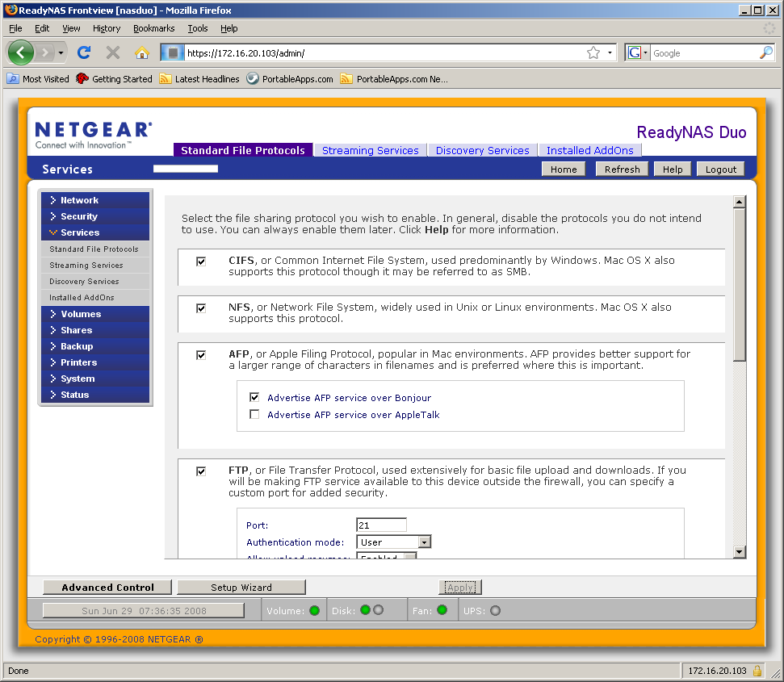Open the View menu
Image resolution: width=784 pixels, height=682 pixels.
71,28
